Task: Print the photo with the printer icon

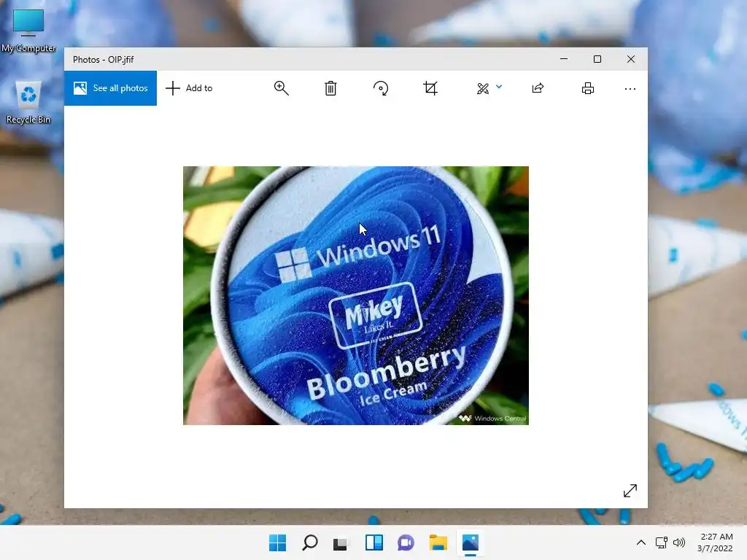Action: tap(588, 88)
